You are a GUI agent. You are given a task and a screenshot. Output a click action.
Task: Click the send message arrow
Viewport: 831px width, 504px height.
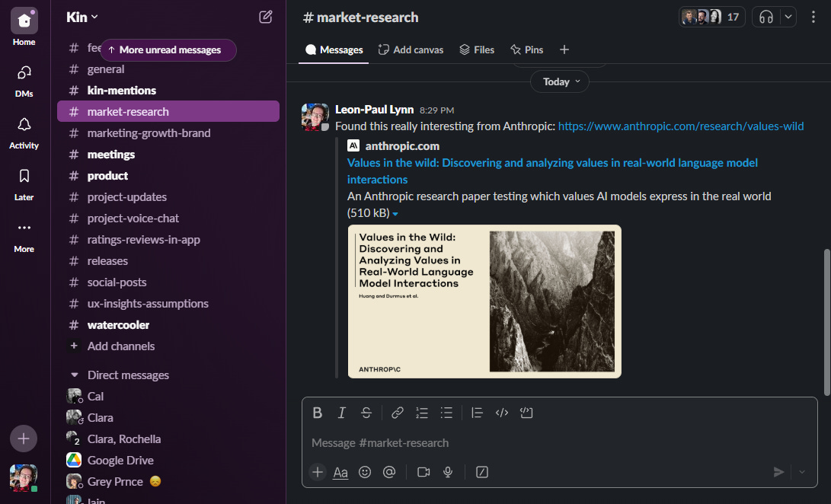coord(778,472)
